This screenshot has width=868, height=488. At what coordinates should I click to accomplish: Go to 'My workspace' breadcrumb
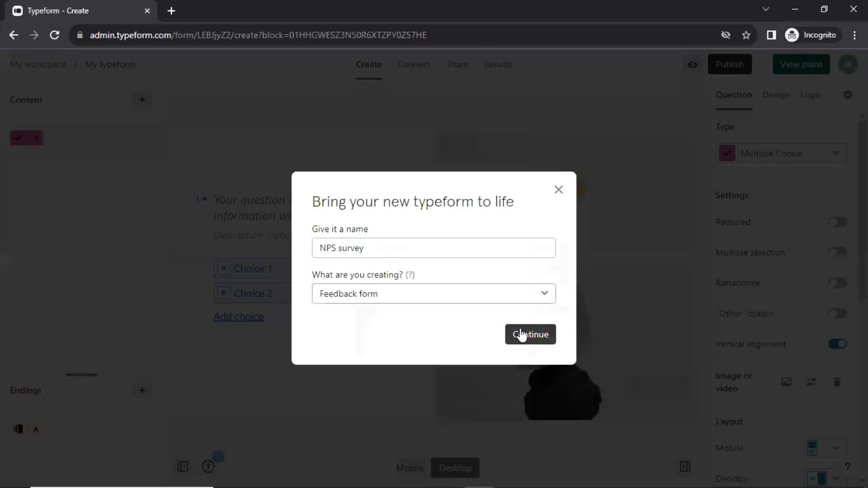pos(38,64)
